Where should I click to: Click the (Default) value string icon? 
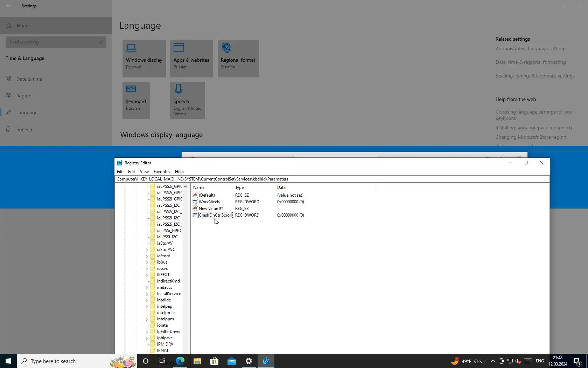195,195
